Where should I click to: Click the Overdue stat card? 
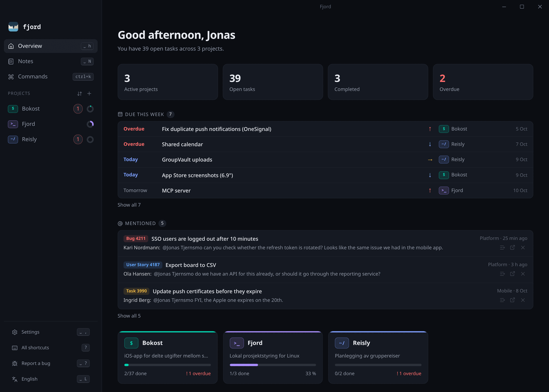[x=483, y=82]
